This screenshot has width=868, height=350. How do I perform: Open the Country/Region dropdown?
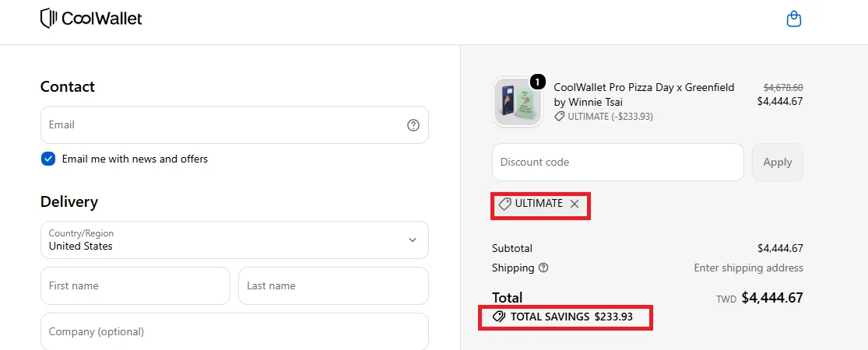coord(235,240)
